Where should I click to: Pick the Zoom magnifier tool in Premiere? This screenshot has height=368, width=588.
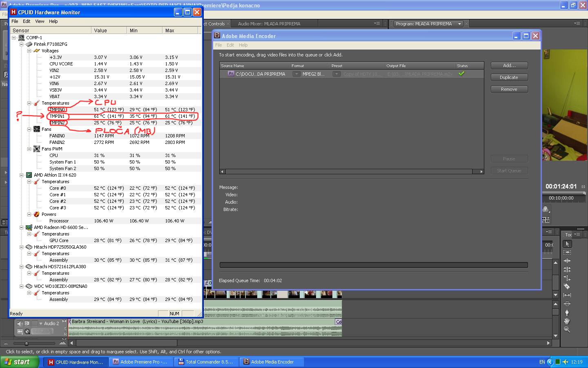(x=567, y=330)
